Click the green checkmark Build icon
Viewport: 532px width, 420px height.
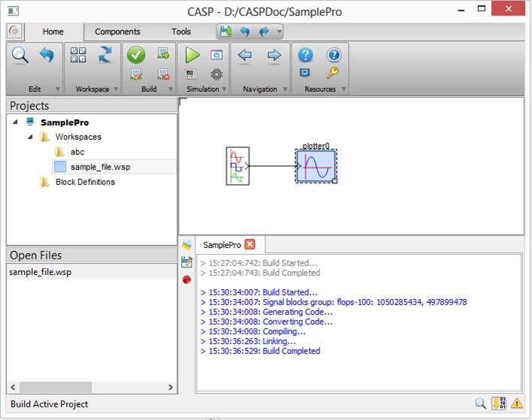click(x=136, y=55)
